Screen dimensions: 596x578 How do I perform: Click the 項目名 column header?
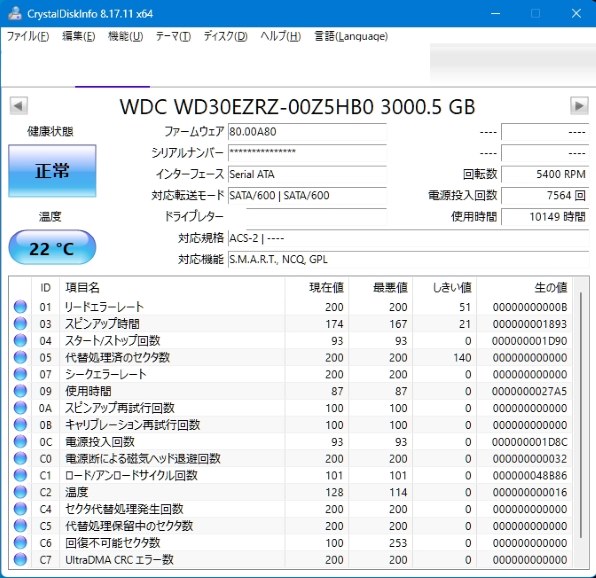coord(172,288)
